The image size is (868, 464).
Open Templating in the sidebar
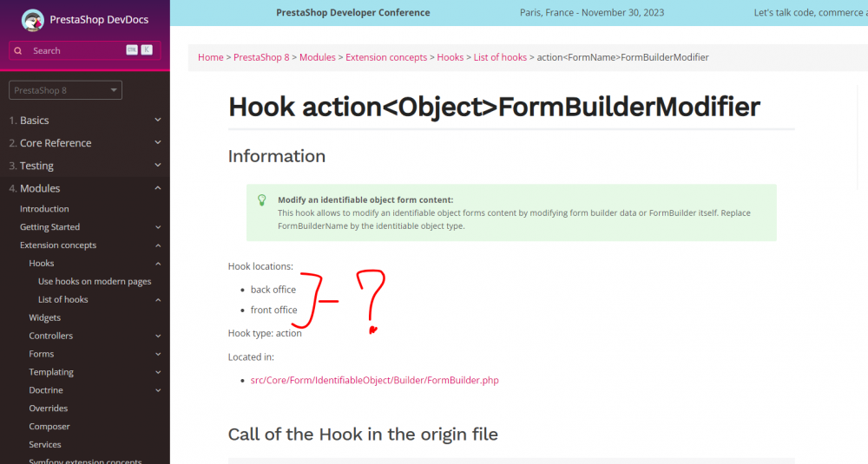(x=51, y=372)
